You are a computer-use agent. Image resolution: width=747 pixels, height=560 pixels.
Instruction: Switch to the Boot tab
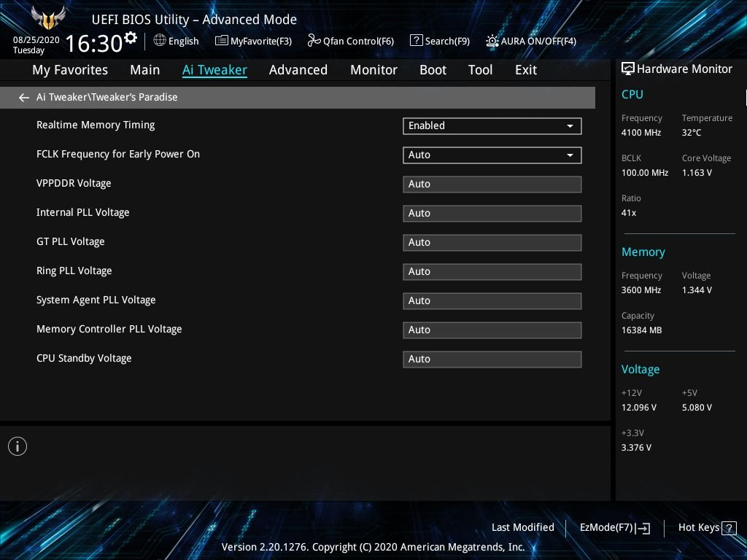[433, 70]
